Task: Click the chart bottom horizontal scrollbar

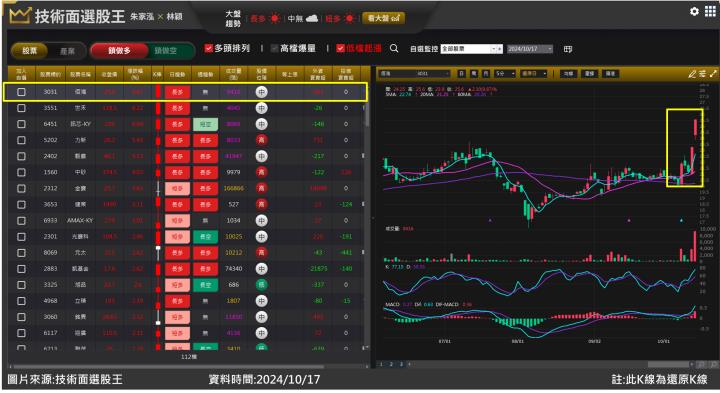Action: point(668,364)
